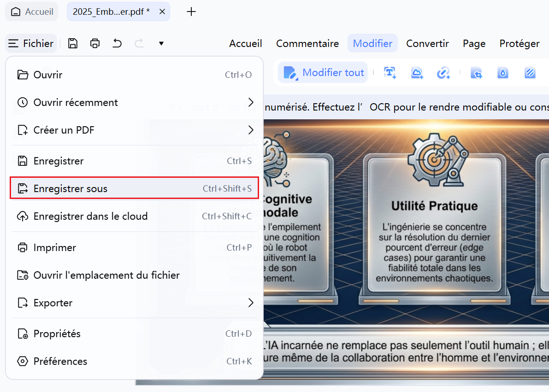Close the 2025_Emb...er.pdf tab
This screenshot has height=392, width=549.
click(x=162, y=12)
